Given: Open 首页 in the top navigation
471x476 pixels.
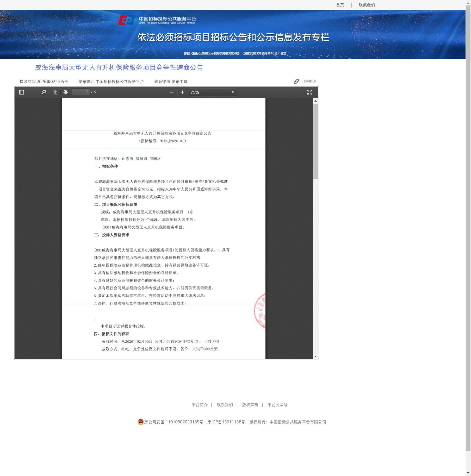Looking at the screenshot, I should coord(340,5).
